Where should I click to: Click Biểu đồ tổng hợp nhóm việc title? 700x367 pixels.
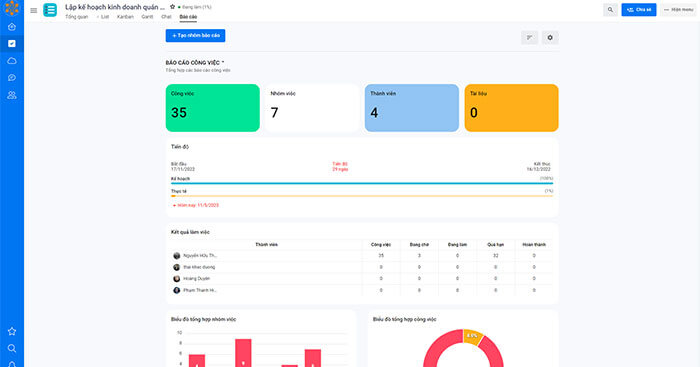[x=204, y=319]
